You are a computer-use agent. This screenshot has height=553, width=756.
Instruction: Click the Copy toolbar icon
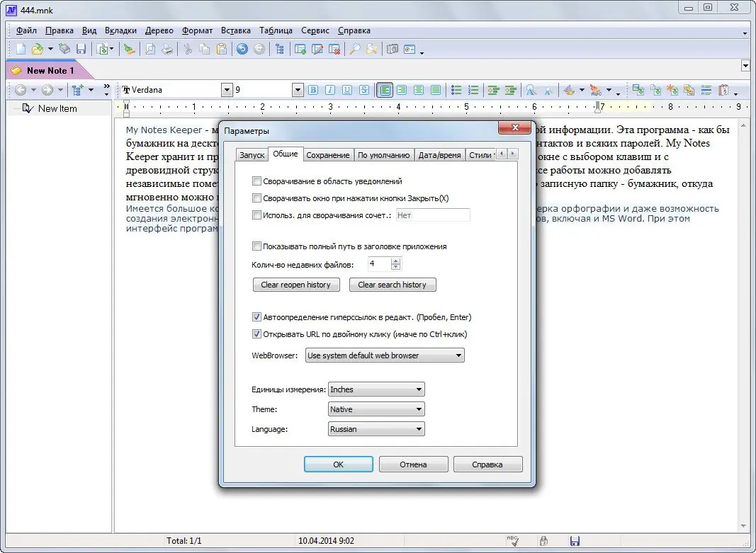click(205, 49)
